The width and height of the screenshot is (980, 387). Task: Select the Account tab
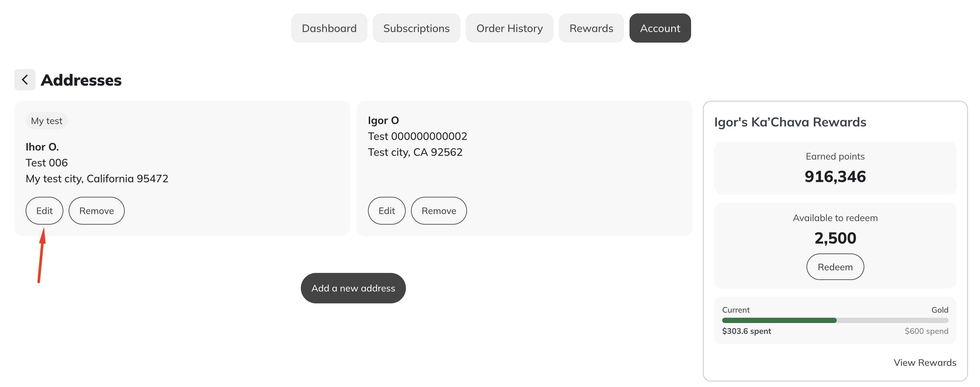click(x=660, y=28)
